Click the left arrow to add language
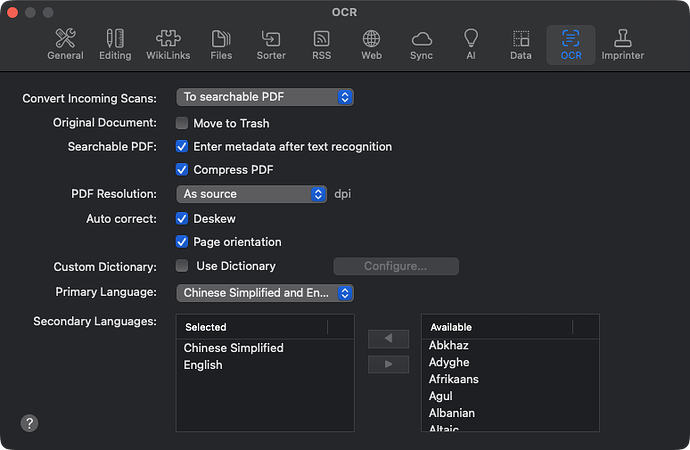 pos(389,339)
